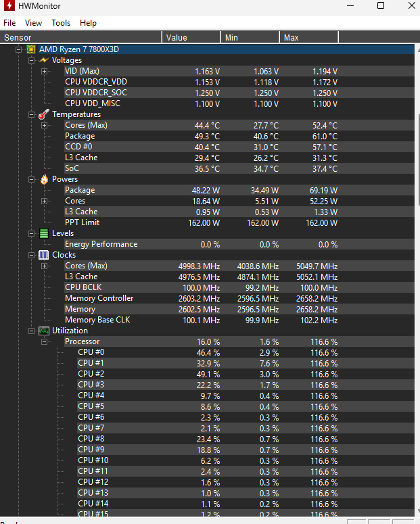The width and height of the screenshot is (420, 524).
Task: Click the Max column header
Action: click(x=309, y=37)
